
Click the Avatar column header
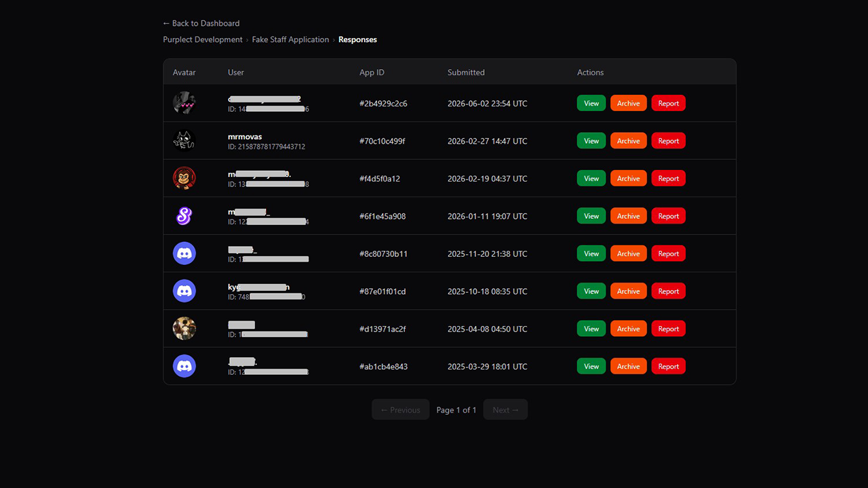tap(184, 73)
